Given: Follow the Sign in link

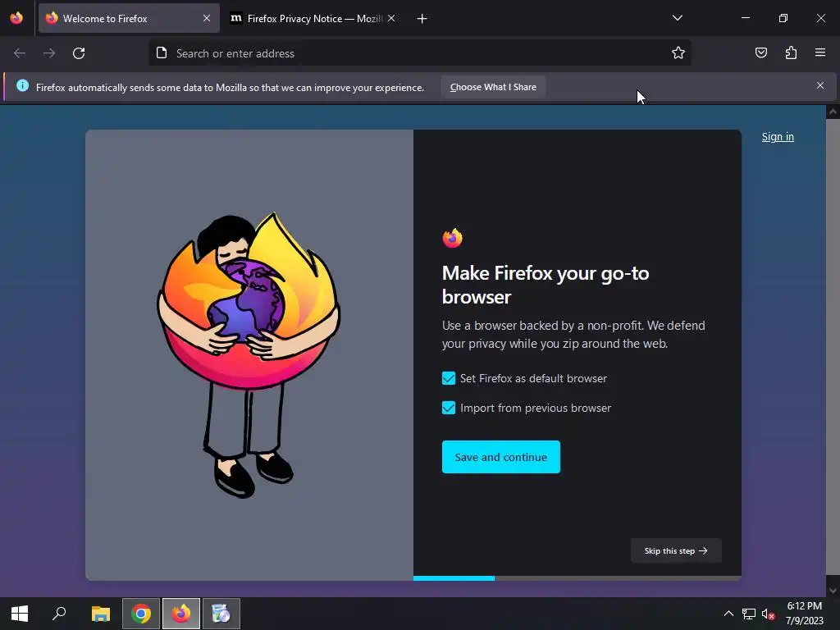Looking at the screenshot, I should 778,137.
